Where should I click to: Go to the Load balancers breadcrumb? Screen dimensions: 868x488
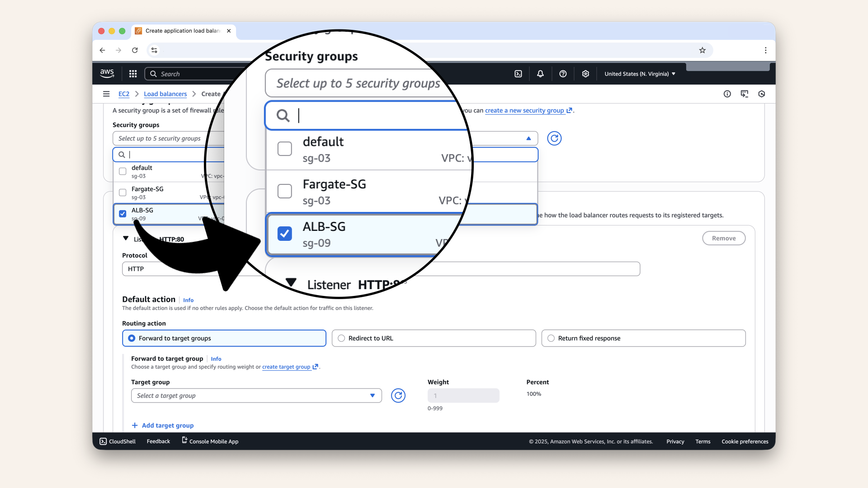tap(165, 94)
